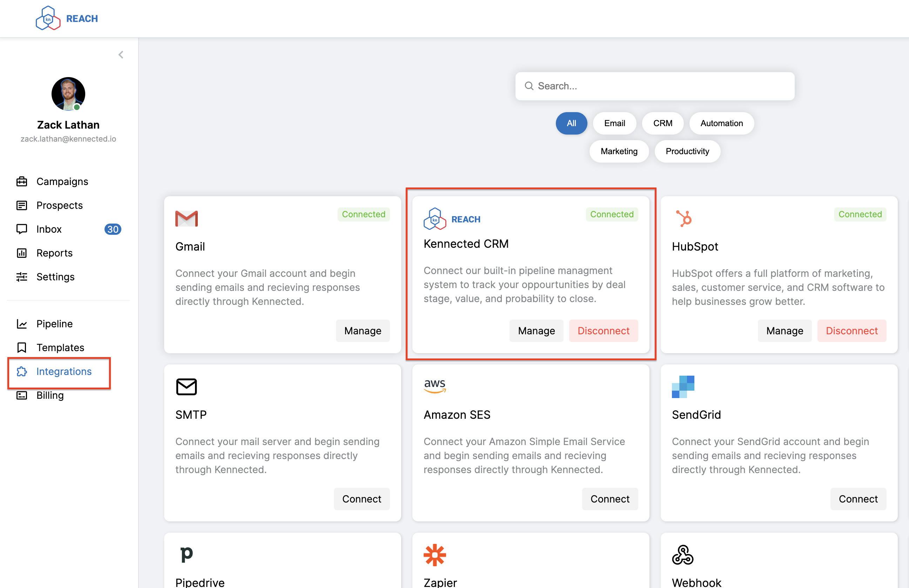Click the Templates bookmark icon
This screenshot has width=909, height=588.
[22, 348]
